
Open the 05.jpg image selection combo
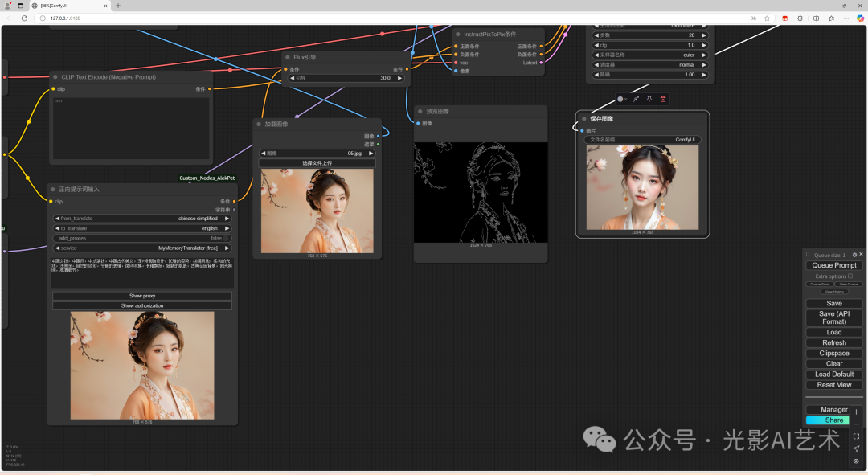point(317,153)
